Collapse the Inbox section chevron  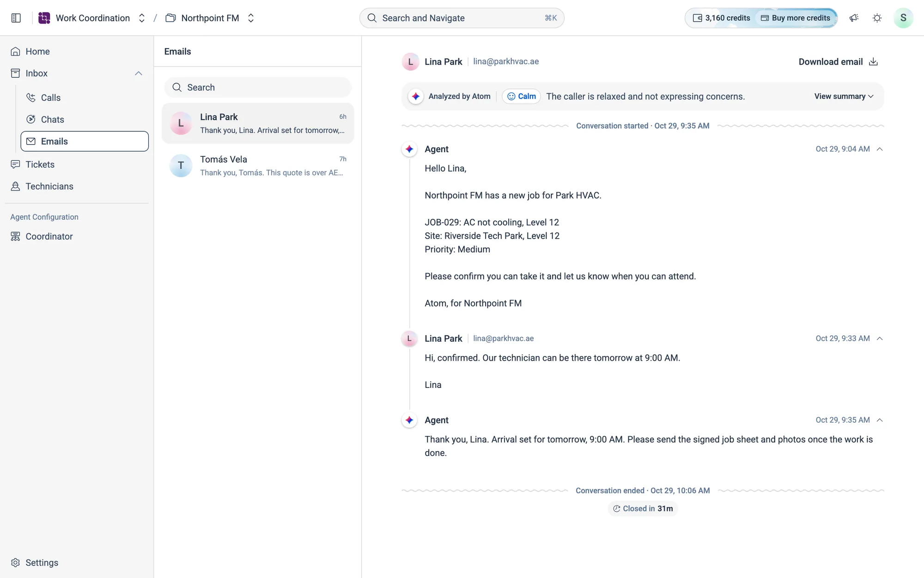click(x=138, y=74)
